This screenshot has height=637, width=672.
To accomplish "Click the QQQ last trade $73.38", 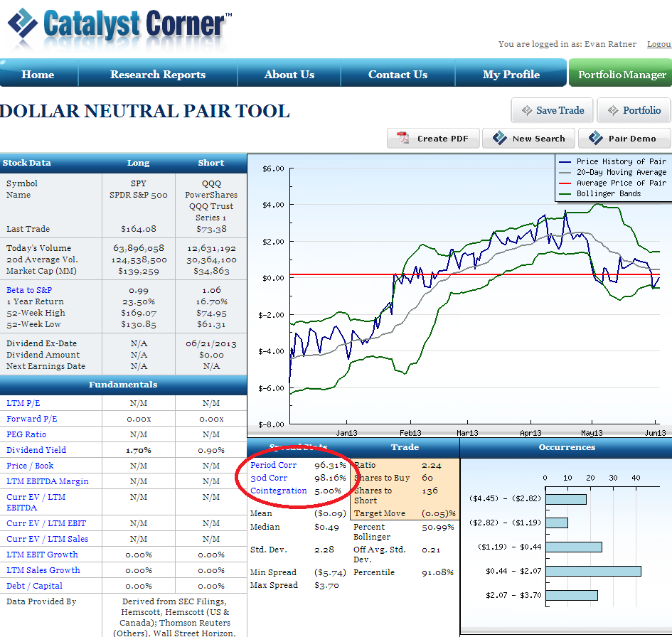I will tap(211, 229).
